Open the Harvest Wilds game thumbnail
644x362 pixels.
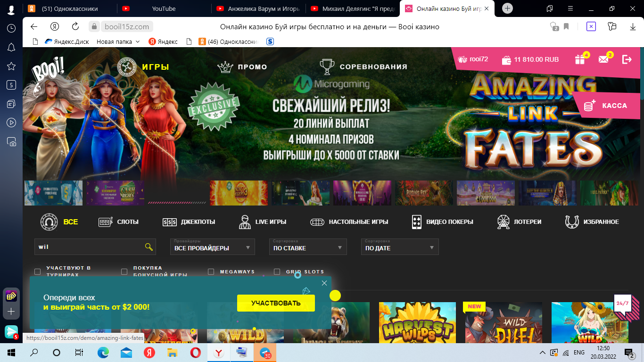point(417,323)
